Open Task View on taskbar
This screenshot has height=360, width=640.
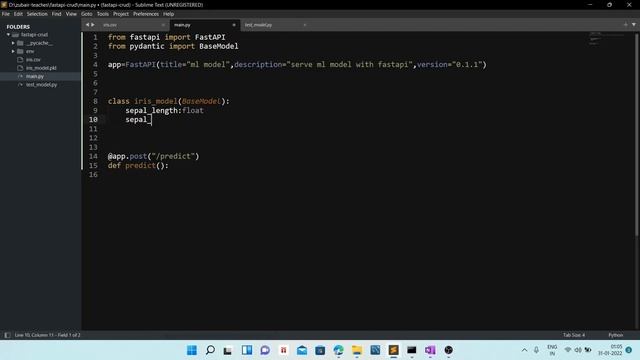(228, 350)
